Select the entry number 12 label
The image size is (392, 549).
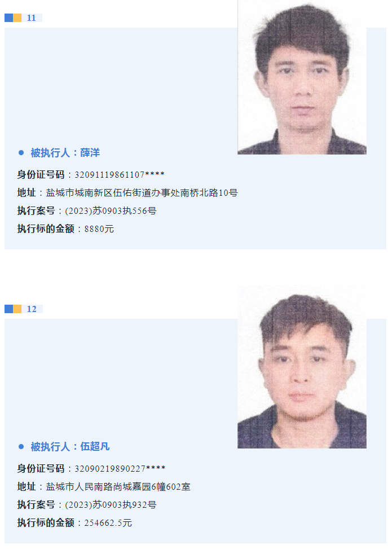(32, 309)
